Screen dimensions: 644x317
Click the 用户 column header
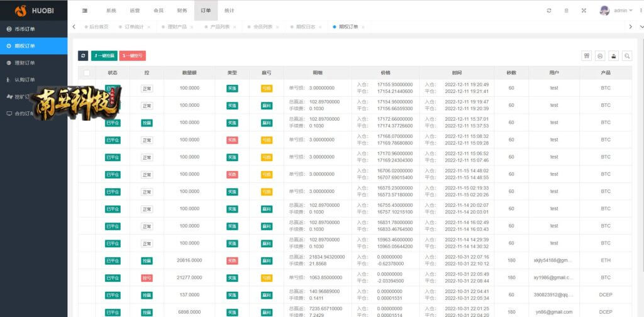tap(554, 73)
